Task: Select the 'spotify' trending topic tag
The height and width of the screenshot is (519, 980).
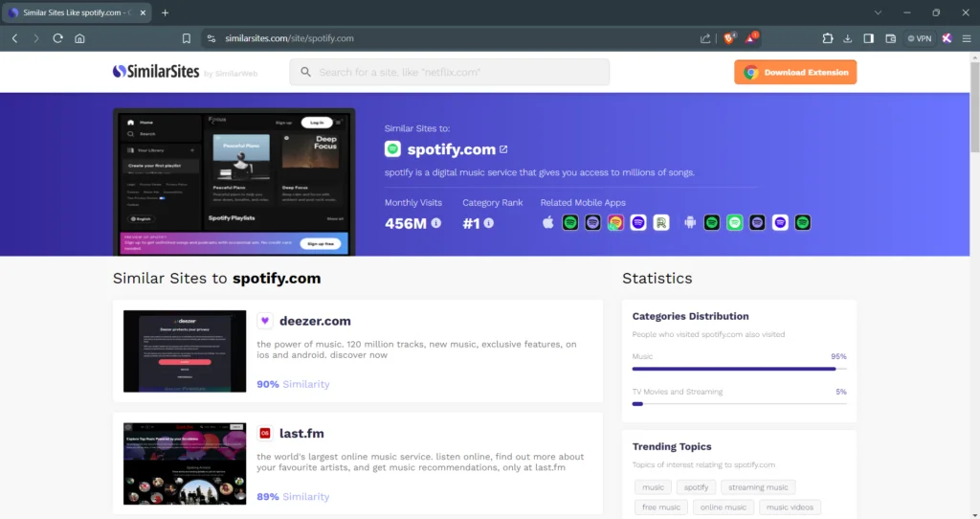Action: (696, 487)
